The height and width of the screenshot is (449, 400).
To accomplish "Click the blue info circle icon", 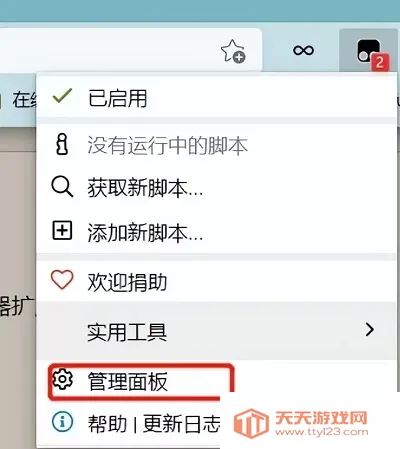I will pyautogui.click(x=62, y=421).
